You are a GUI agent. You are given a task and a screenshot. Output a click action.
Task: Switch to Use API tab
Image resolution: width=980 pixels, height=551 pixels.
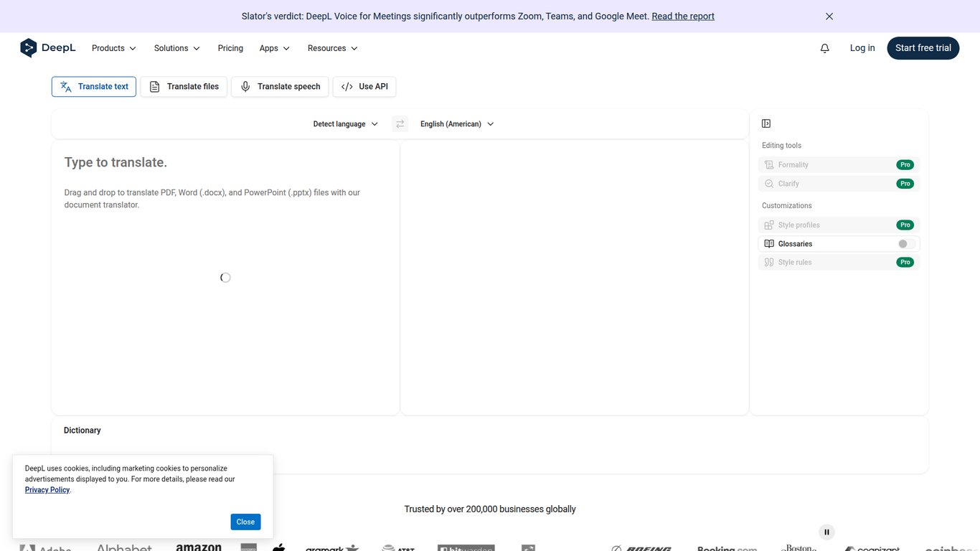point(364,87)
